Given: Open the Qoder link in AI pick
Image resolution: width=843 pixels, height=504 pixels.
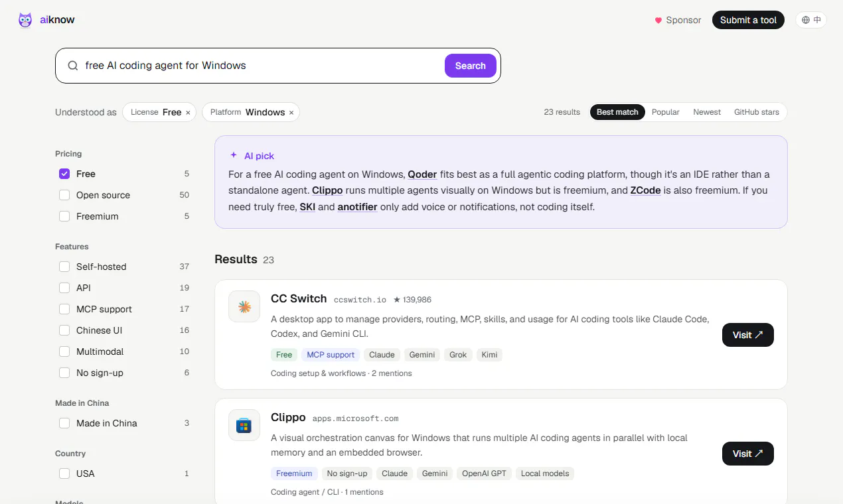Looking at the screenshot, I should (x=422, y=174).
